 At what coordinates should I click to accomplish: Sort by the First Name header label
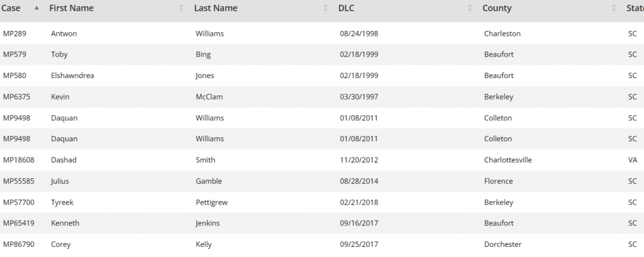coord(71,8)
